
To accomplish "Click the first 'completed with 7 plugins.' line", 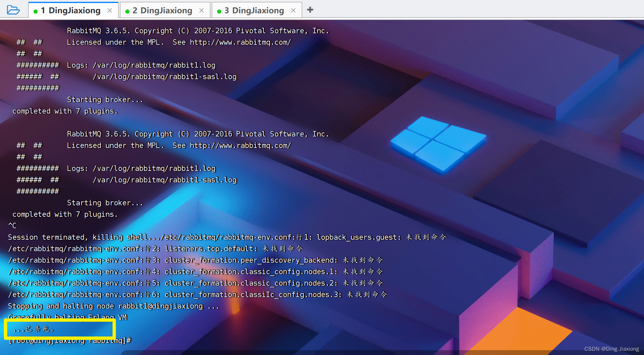I will click(x=65, y=111).
